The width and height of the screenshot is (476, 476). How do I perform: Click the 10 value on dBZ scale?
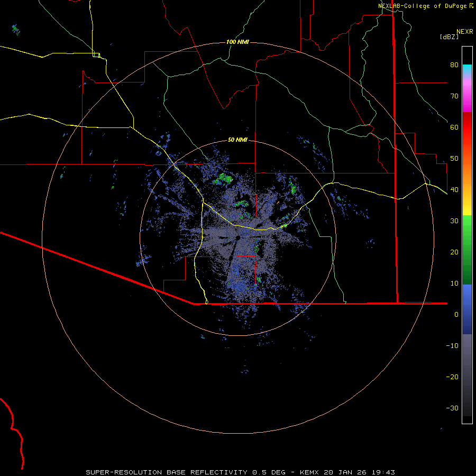click(x=454, y=283)
